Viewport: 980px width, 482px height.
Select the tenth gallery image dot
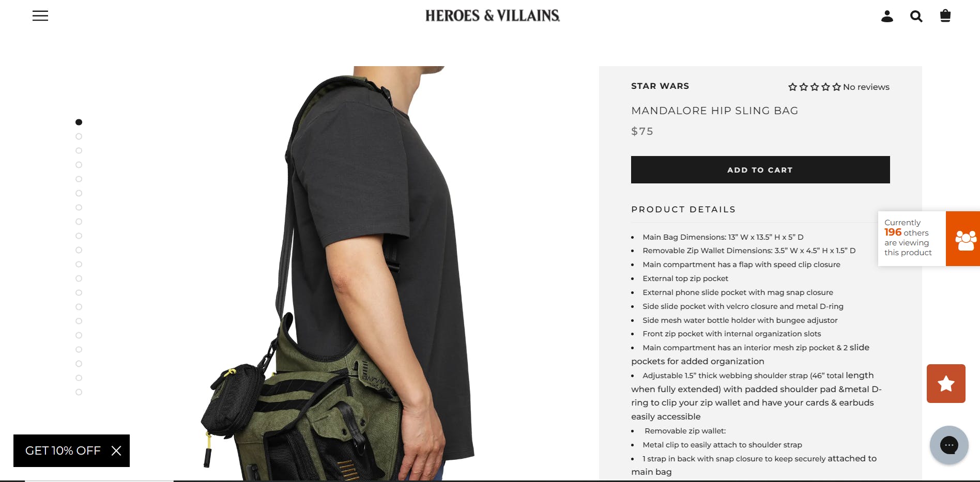click(x=79, y=250)
